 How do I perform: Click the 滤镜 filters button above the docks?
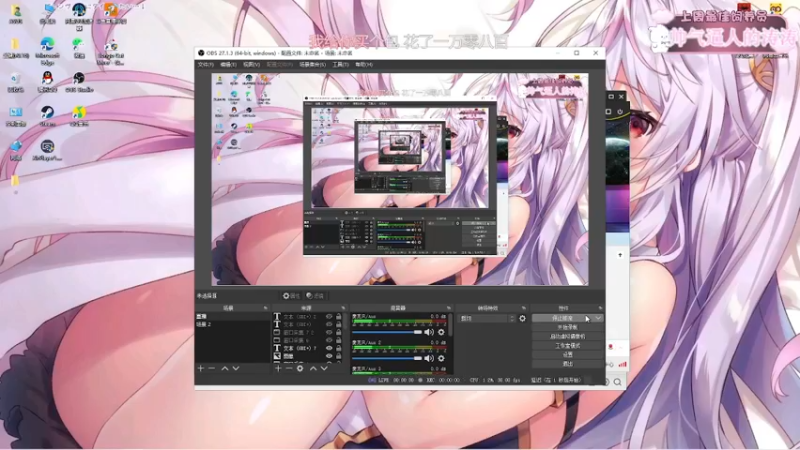315,296
